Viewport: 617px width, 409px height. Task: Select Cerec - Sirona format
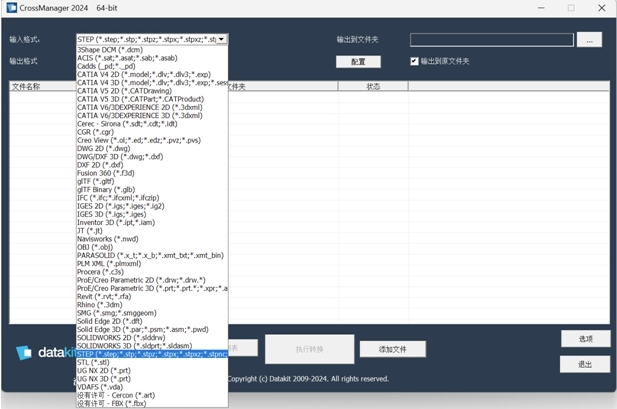coord(152,124)
